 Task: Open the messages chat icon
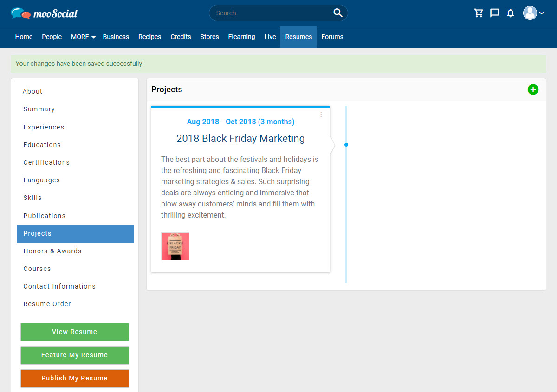495,13
